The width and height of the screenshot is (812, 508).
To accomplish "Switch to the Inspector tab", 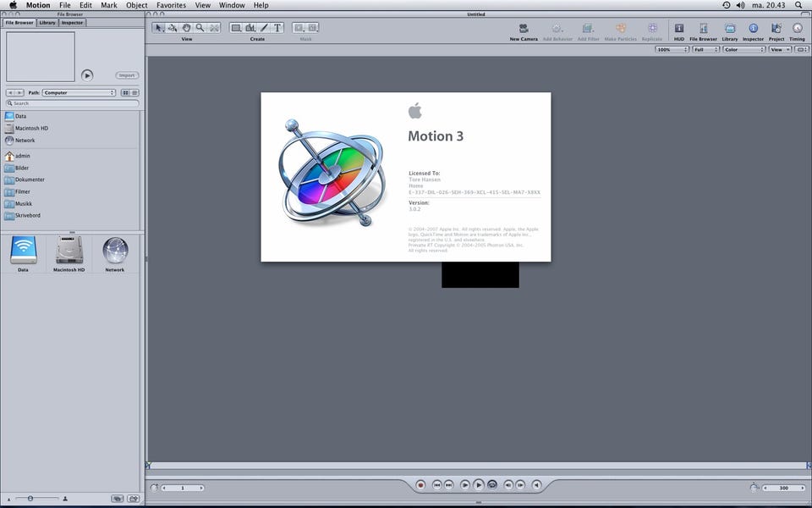I will click(x=72, y=23).
